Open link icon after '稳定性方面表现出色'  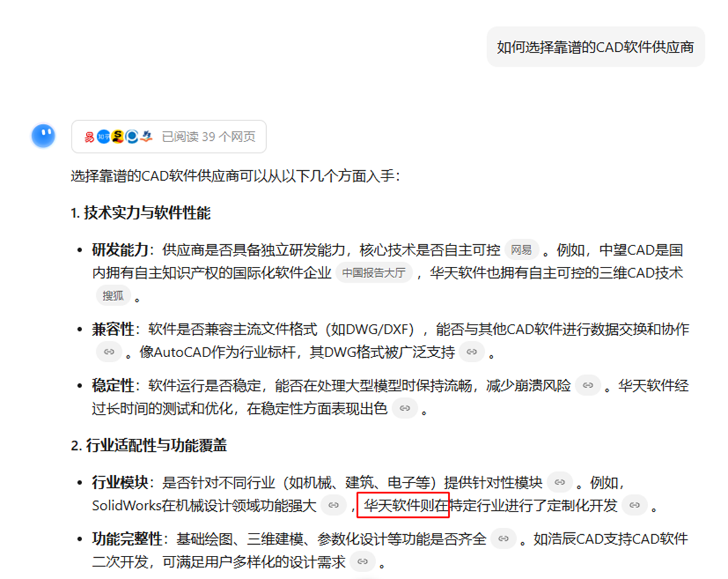405,408
